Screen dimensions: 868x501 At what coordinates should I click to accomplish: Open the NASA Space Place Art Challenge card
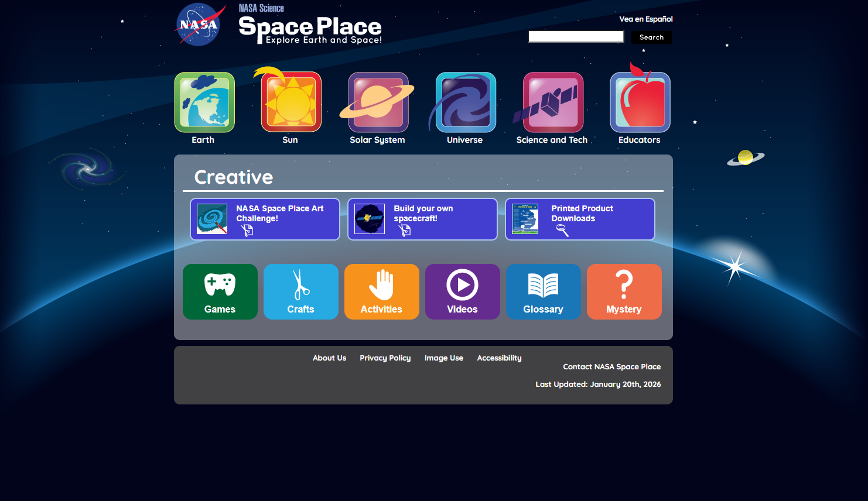coord(265,219)
